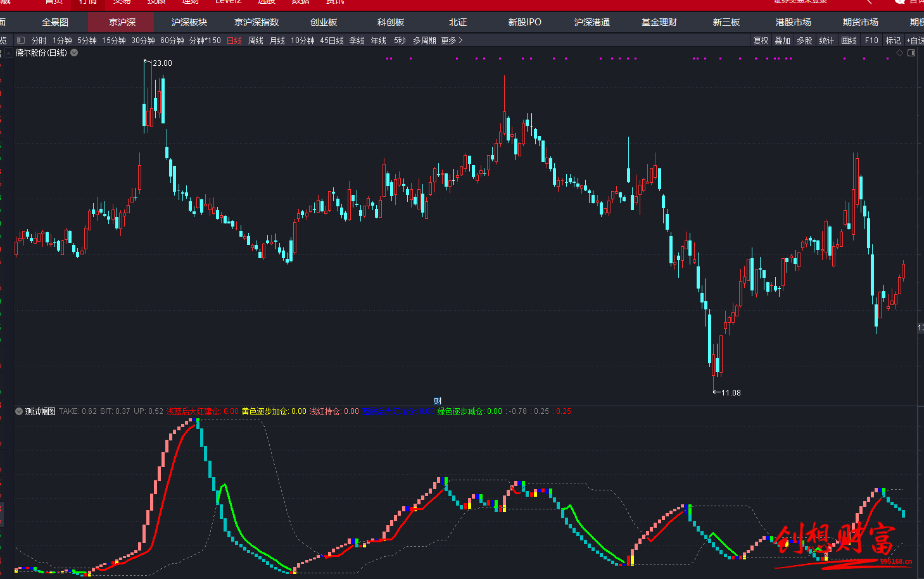Select the 45日线 period
Image resolution: width=924 pixels, height=579 pixels.
click(x=332, y=40)
